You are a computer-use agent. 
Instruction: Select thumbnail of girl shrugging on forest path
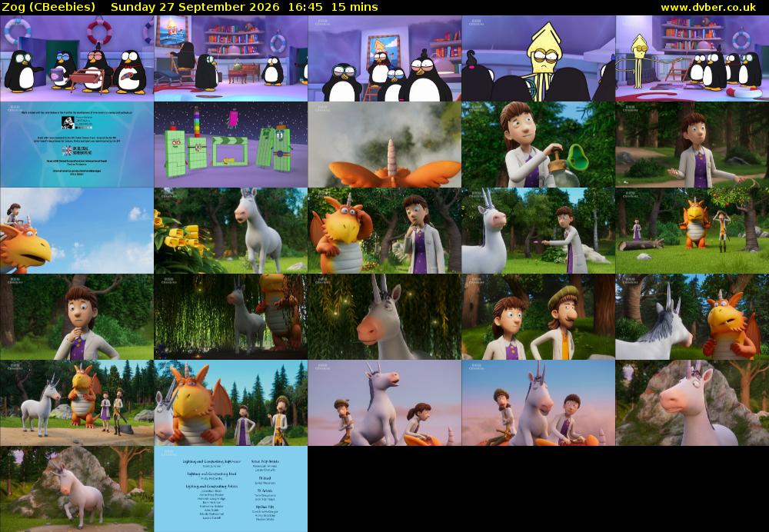[x=692, y=145]
